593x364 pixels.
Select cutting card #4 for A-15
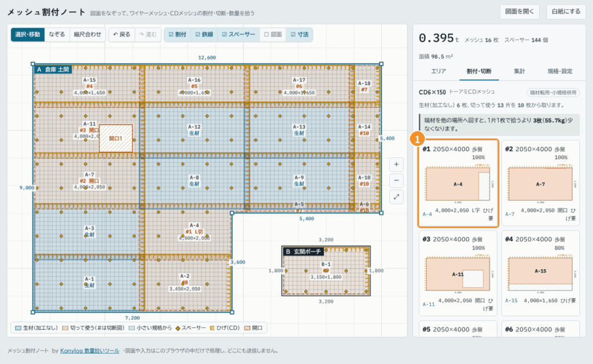tap(540, 273)
